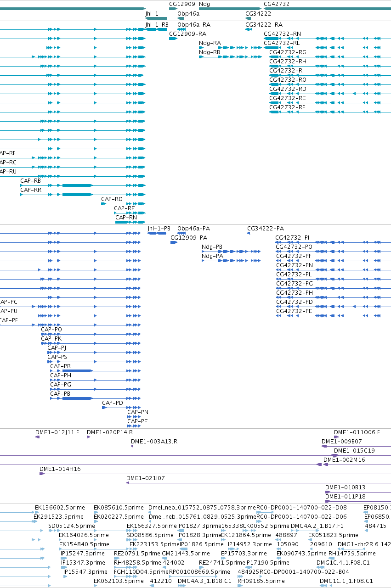Screen dimensions: 391x588
Task: Click the DME1-015C19 clone label
Action: tap(354, 450)
